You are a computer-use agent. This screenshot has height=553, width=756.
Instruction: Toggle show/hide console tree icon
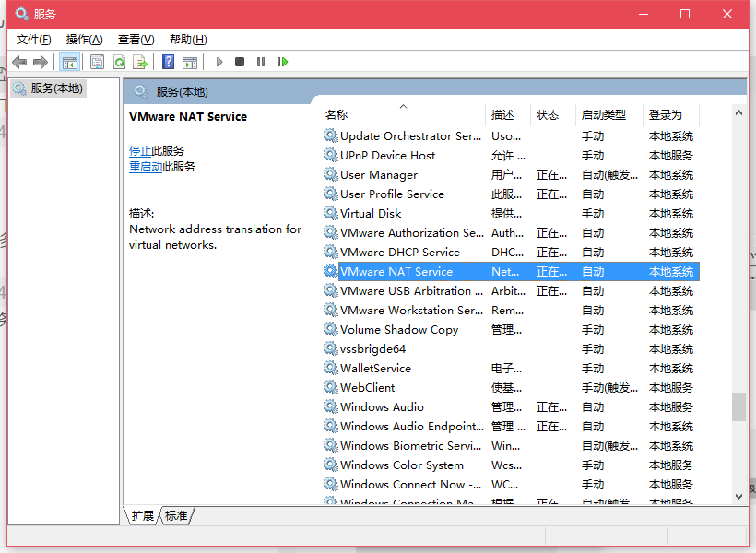coord(69,62)
